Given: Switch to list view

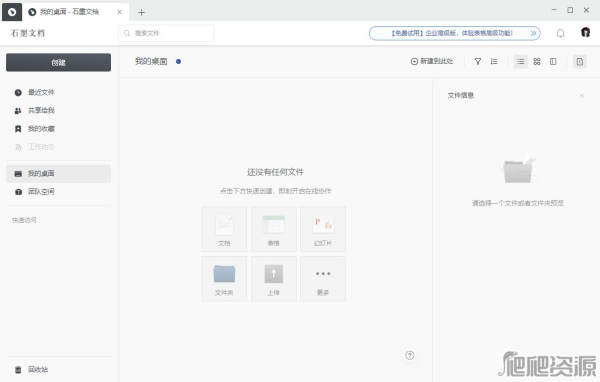Looking at the screenshot, I should pos(520,62).
